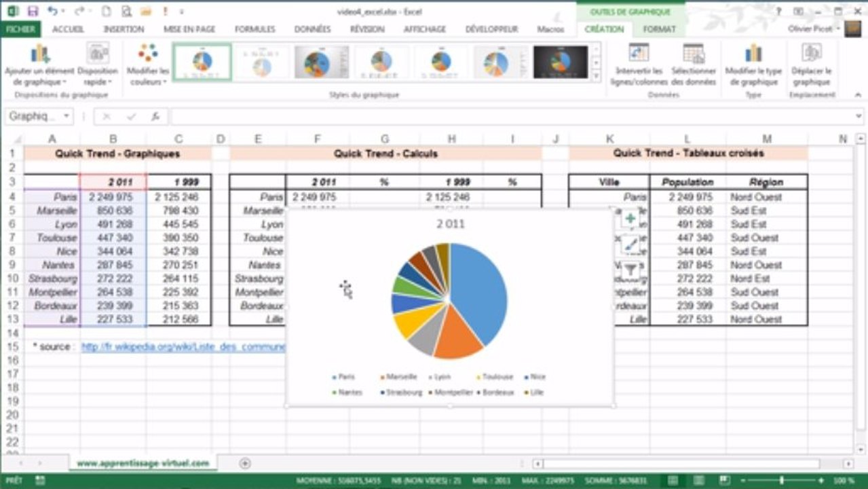Expand the chart styles gallery More arrow
The height and width of the screenshot is (489, 868).
pyautogui.click(x=597, y=75)
